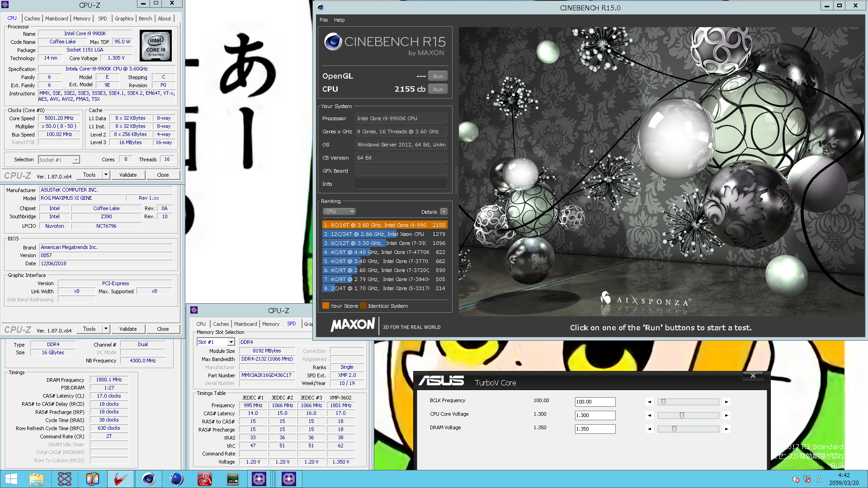This screenshot has height=488, width=868.
Task: Expand the Tools dropdown arrow in Mainboard CPU-Z
Action: (106, 329)
